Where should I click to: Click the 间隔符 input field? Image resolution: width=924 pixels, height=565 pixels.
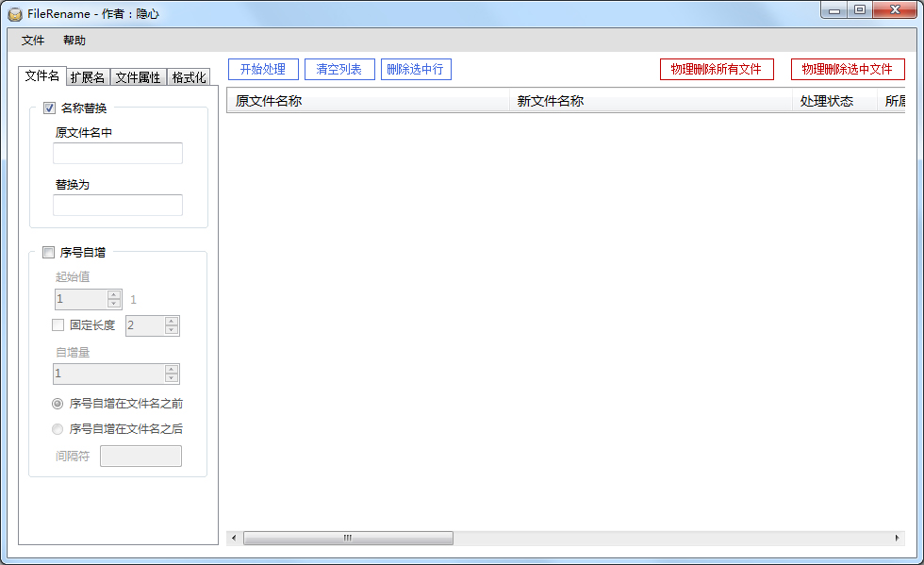(140, 456)
